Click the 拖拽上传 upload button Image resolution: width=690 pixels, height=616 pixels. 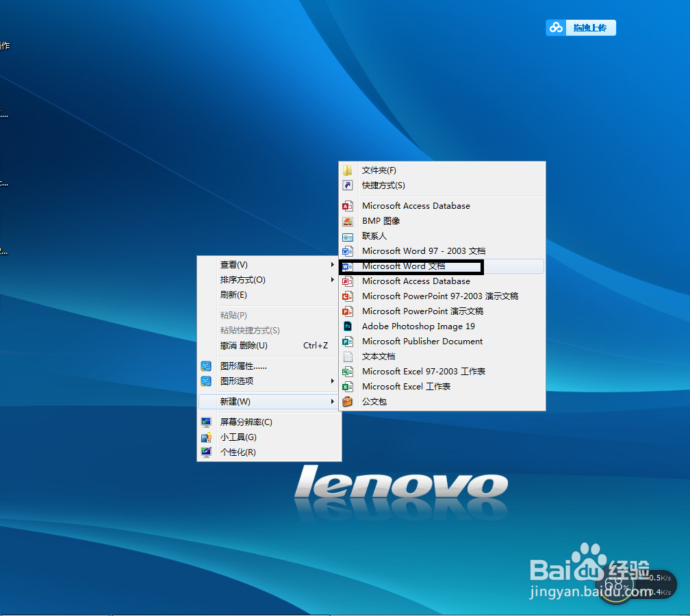590,27
